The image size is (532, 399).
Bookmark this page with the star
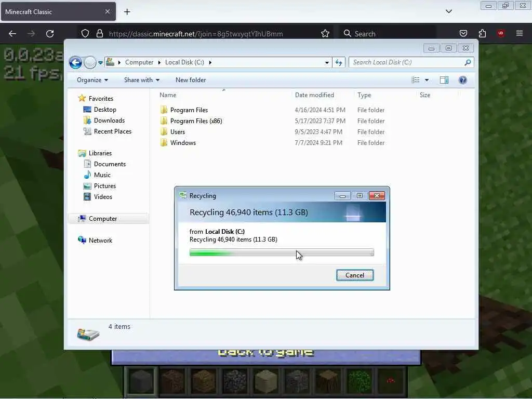click(x=325, y=34)
